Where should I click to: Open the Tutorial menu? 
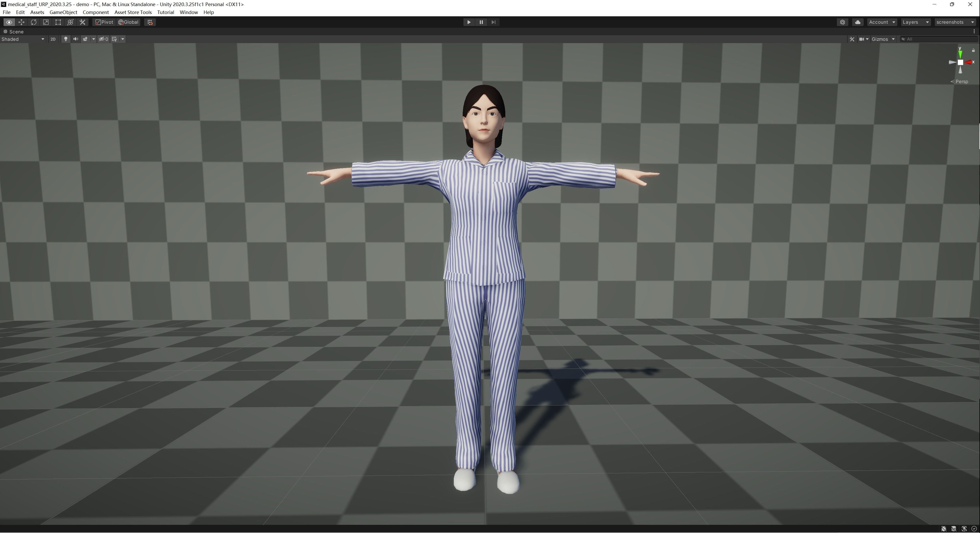coord(166,12)
